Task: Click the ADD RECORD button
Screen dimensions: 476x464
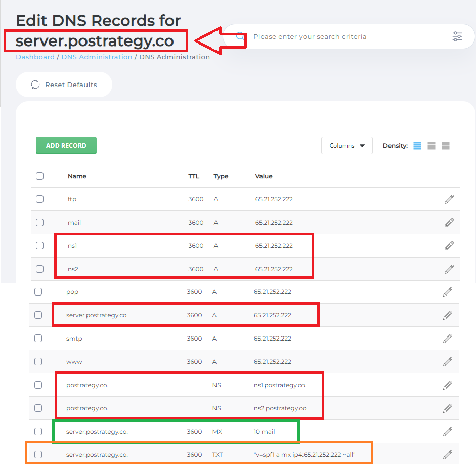Action: point(66,145)
